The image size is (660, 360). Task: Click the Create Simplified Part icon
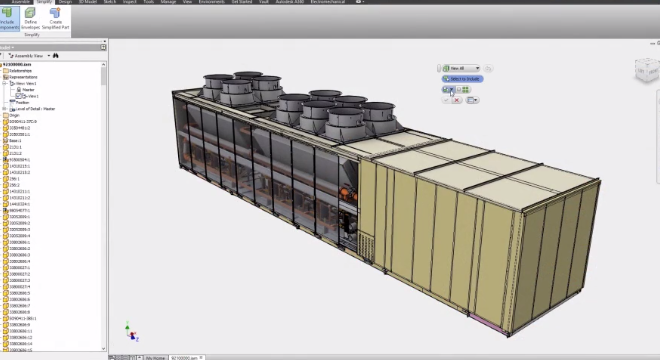pos(55,13)
